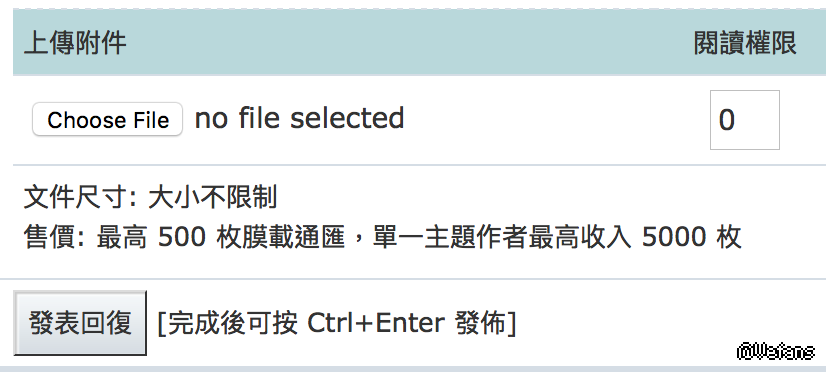
Task: Click the Ctrl+Enter hint text
Action: (x=376, y=322)
